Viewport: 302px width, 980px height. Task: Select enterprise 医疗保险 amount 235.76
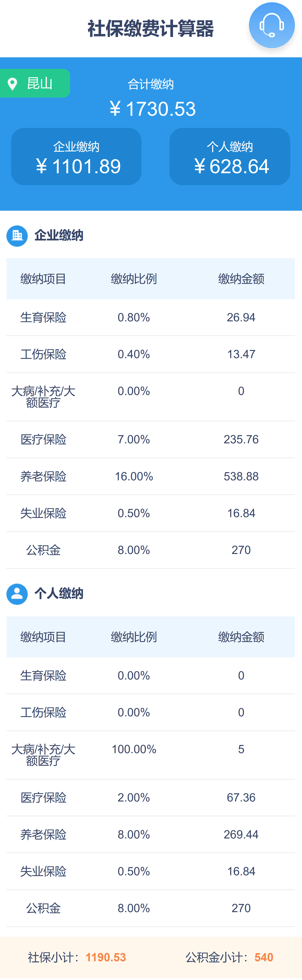coord(241,439)
